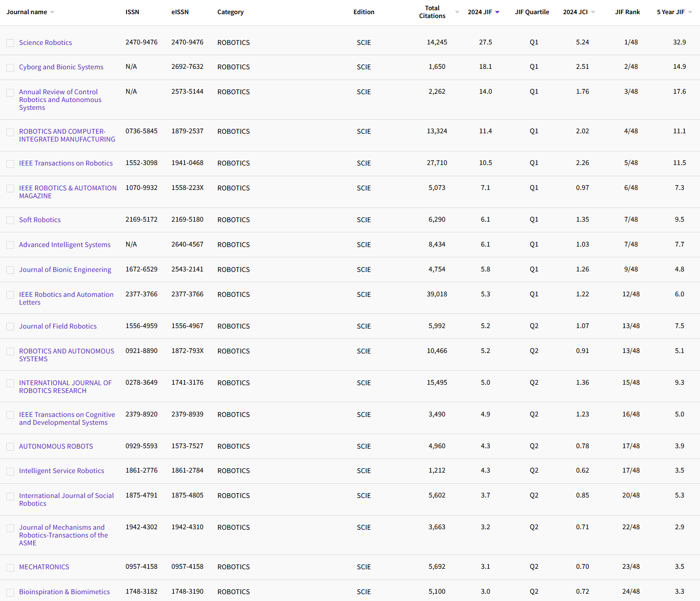The image size is (700, 601).
Task: Open Cyborg and Bionic Systems journal
Action: 61,67
